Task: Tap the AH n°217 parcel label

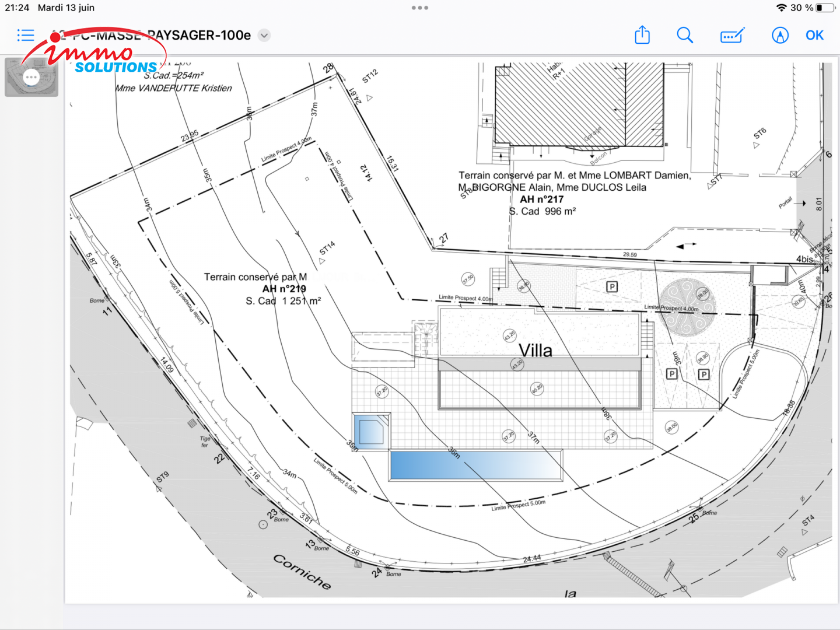Action: 541,199
